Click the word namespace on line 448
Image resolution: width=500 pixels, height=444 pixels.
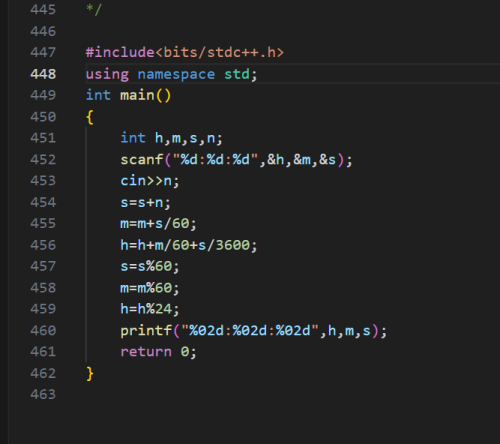point(176,75)
